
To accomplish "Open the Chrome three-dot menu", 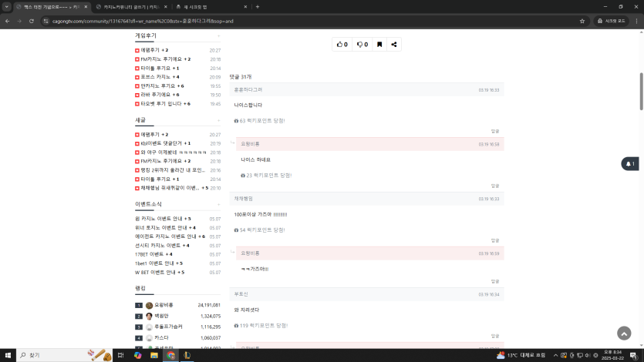I will [x=636, y=21].
